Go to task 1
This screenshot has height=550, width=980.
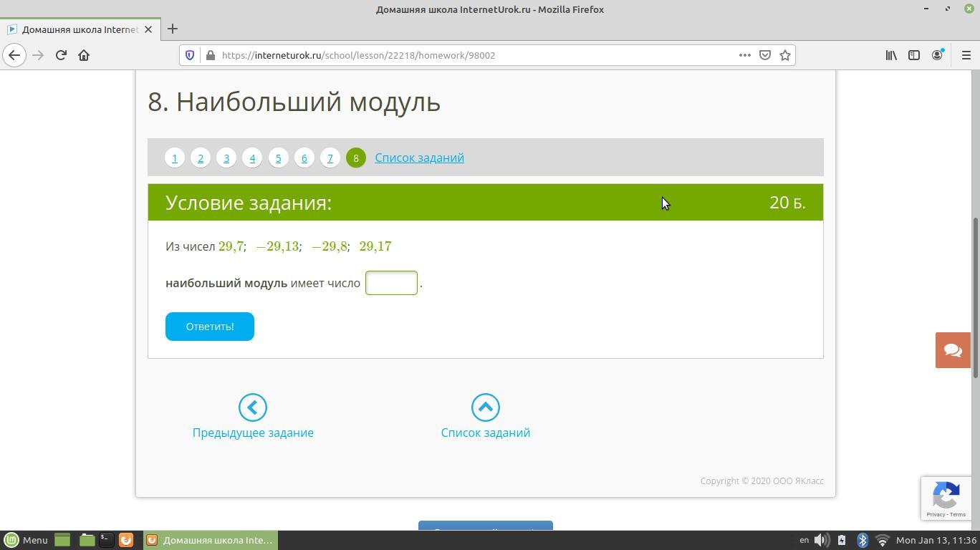click(x=175, y=158)
